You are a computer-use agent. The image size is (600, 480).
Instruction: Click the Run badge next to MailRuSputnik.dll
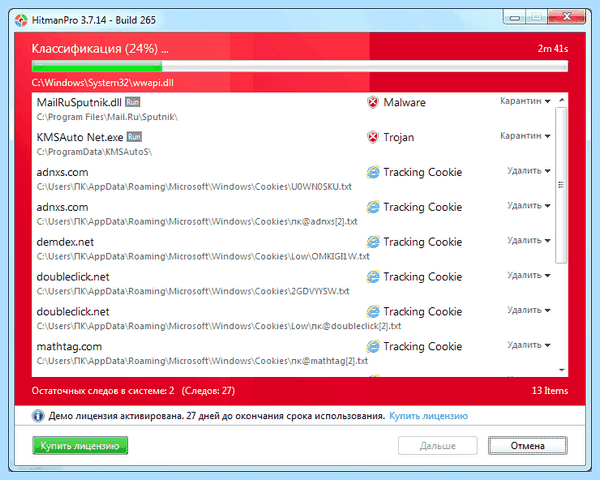pyautogui.click(x=133, y=102)
